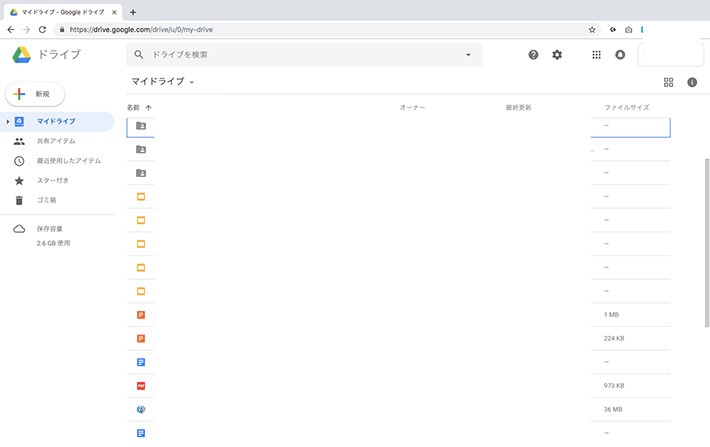Focus the ドライブを検索 search field
This screenshot has width=710, height=447.
303,55
